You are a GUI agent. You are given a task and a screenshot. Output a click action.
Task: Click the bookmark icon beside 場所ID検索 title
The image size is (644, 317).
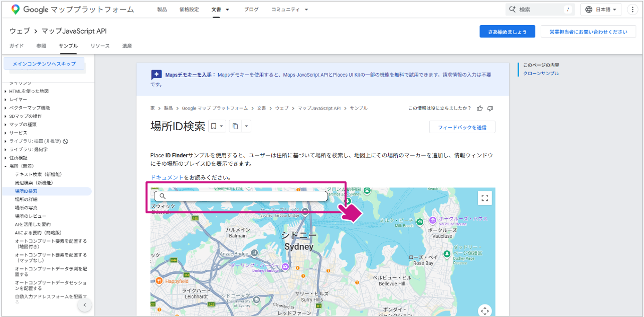click(213, 127)
